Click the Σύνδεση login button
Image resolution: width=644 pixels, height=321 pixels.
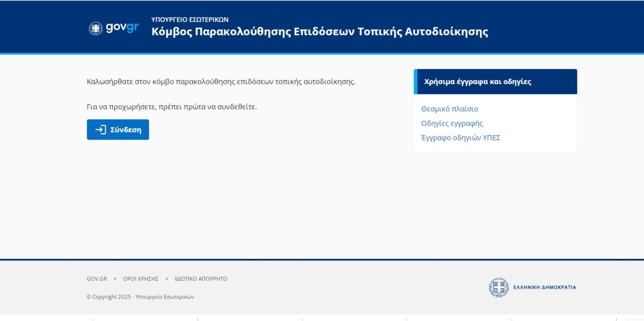click(118, 129)
